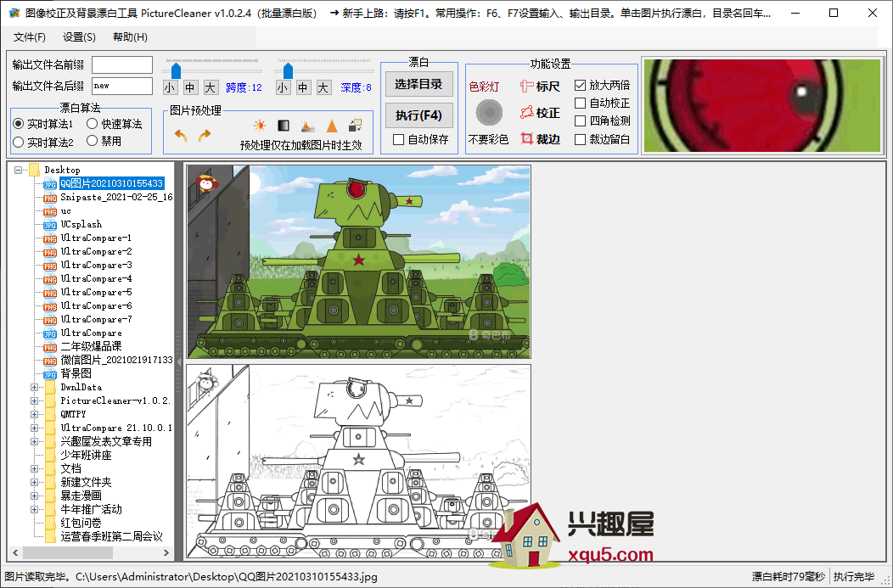This screenshot has height=588, width=893.
Task: Enable the 裁边留白 checkbox
Action: pyautogui.click(x=581, y=139)
